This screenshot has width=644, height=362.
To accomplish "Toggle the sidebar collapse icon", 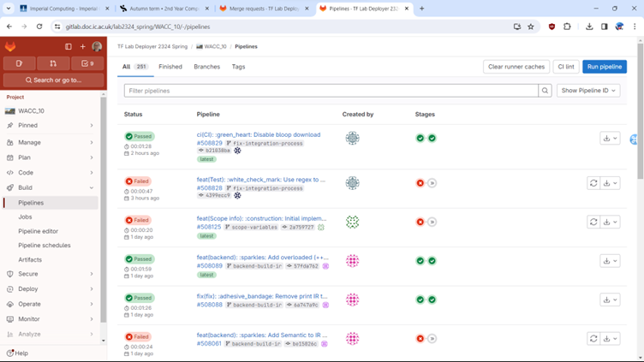I will pyautogui.click(x=69, y=46).
